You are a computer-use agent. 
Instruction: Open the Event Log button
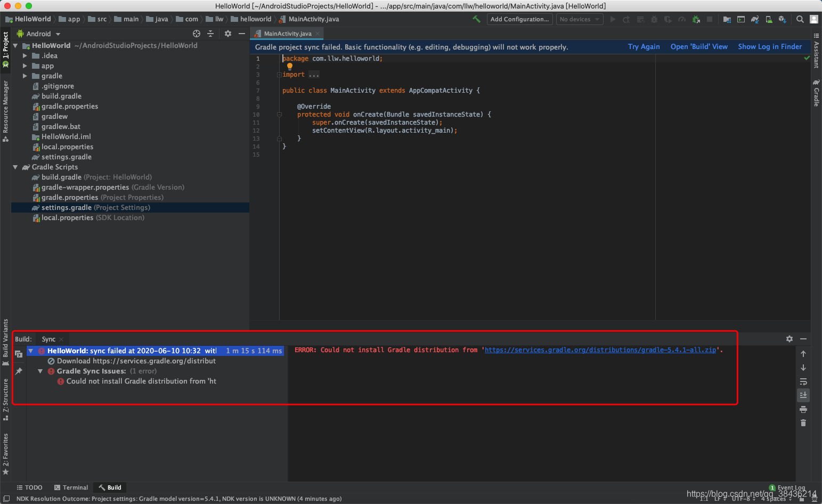[787, 487]
